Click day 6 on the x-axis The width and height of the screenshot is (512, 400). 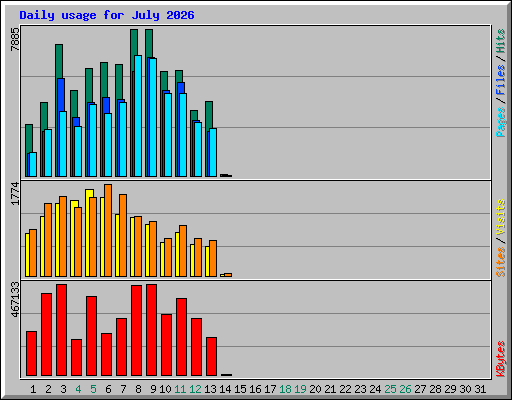[108, 389]
